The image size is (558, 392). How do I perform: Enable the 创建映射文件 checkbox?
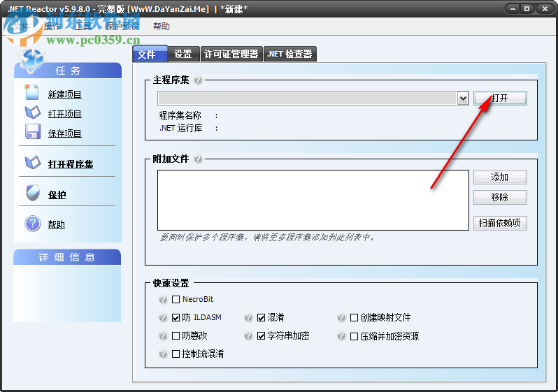354,318
